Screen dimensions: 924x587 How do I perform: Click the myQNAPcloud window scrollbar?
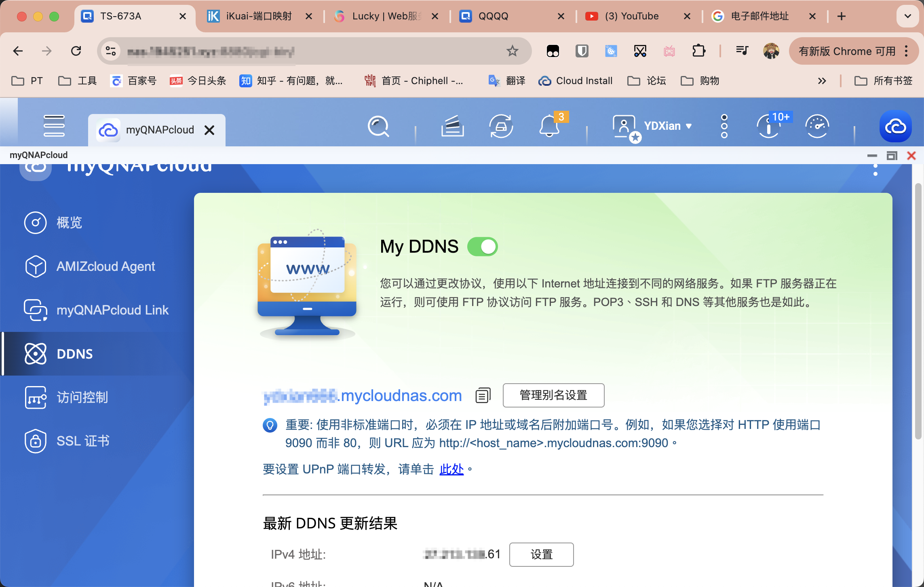point(918,311)
